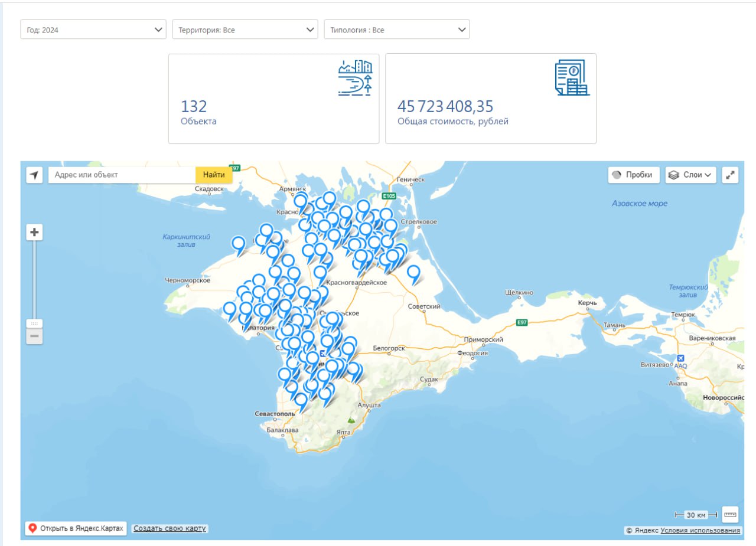Open the Условия использования link
Viewport: 756px width, 546px height.
coord(700,531)
